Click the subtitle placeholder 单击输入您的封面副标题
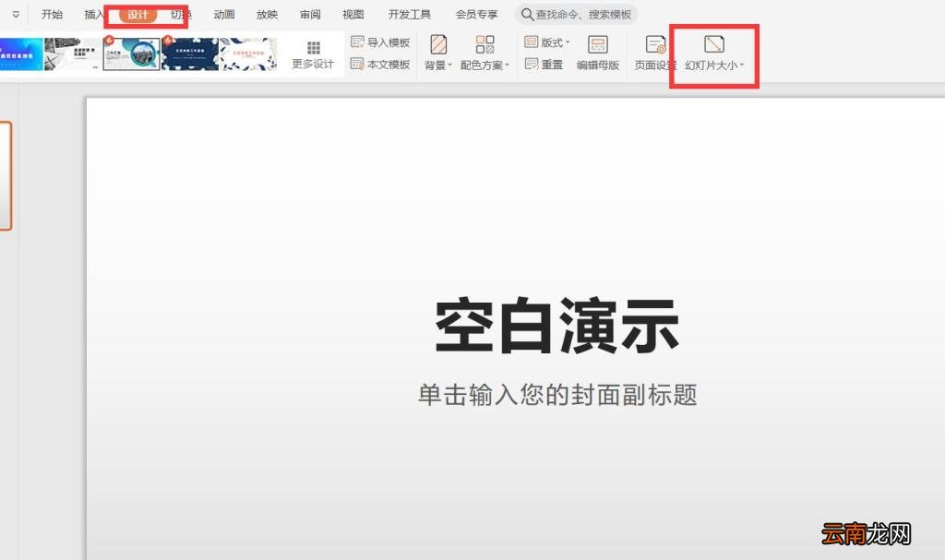This screenshot has width=945, height=560. pyautogui.click(x=557, y=395)
